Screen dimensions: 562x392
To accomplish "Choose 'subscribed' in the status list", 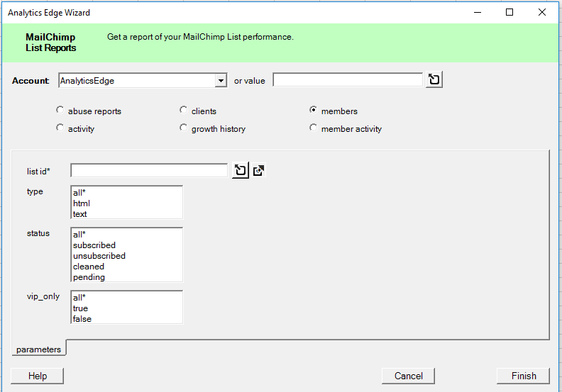I will 126,245.
